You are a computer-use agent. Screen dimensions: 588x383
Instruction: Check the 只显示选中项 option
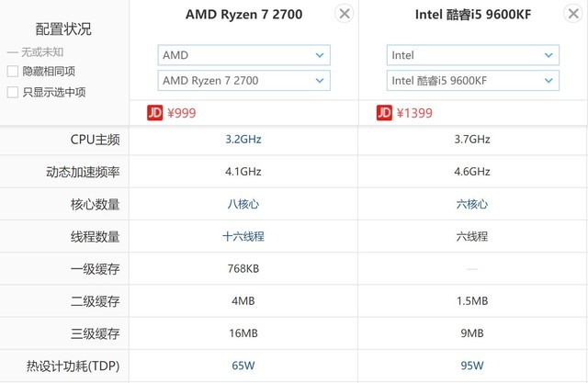click(x=13, y=92)
